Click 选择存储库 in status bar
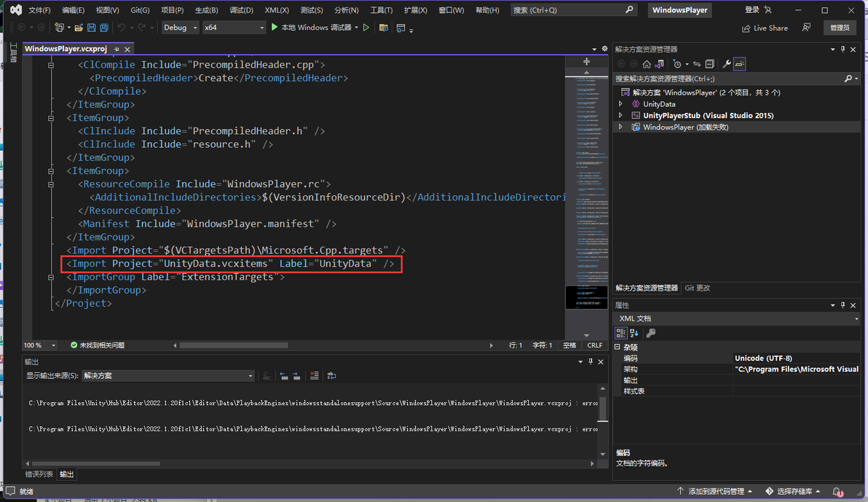 [794, 492]
